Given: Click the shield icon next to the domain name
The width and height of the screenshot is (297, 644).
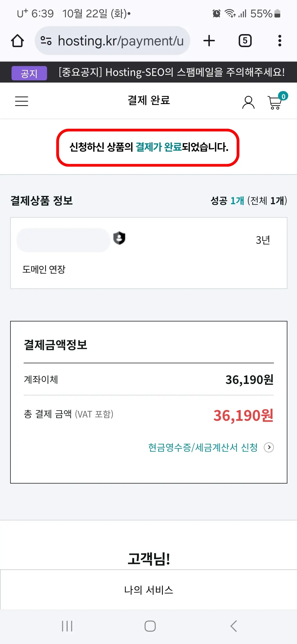Looking at the screenshot, I should (119, 238).
